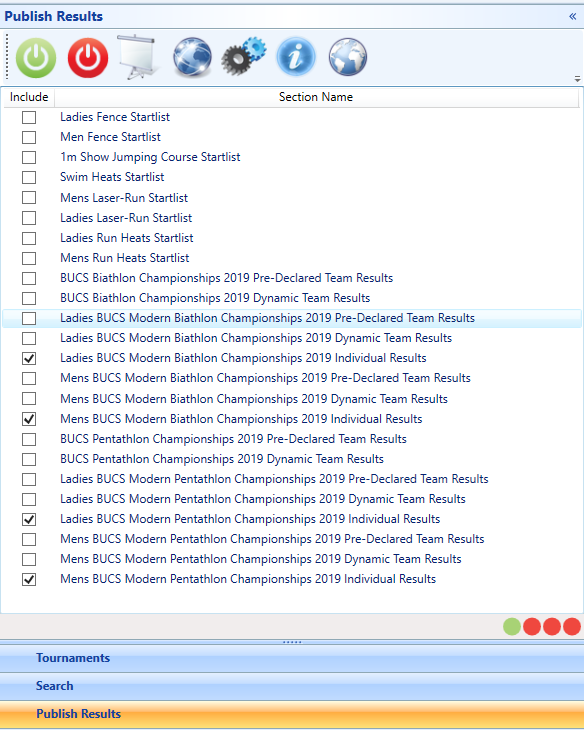Open the projector screen presentation icon
This screenshot has height=730, width=584.
[138, 57]
